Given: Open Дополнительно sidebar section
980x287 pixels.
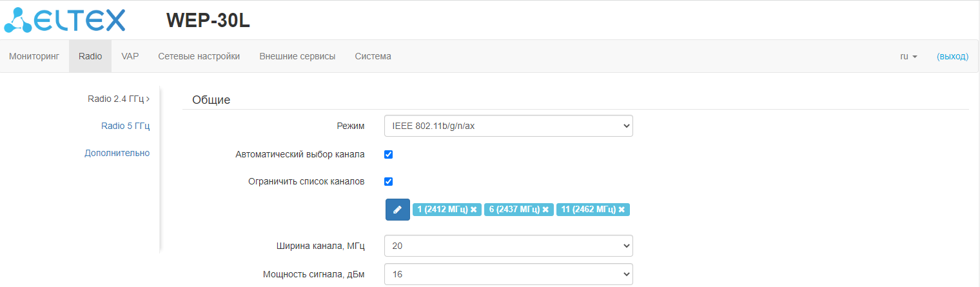Looking at the screenshot, I should tap(117, 153).
